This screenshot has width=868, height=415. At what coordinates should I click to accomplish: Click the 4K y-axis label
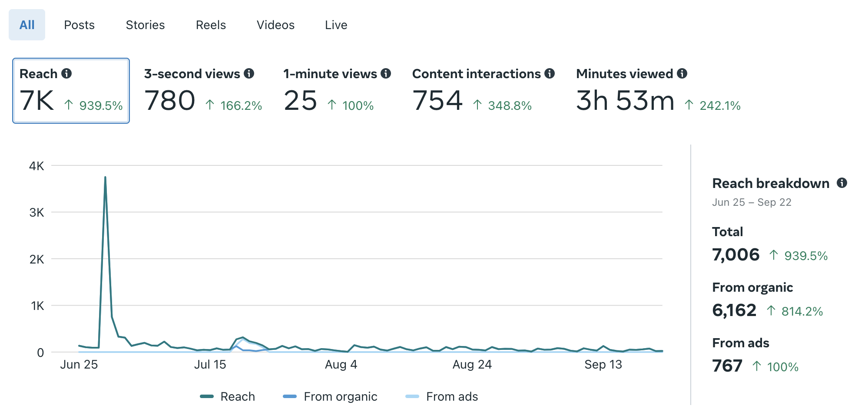[x=36, y=166]
